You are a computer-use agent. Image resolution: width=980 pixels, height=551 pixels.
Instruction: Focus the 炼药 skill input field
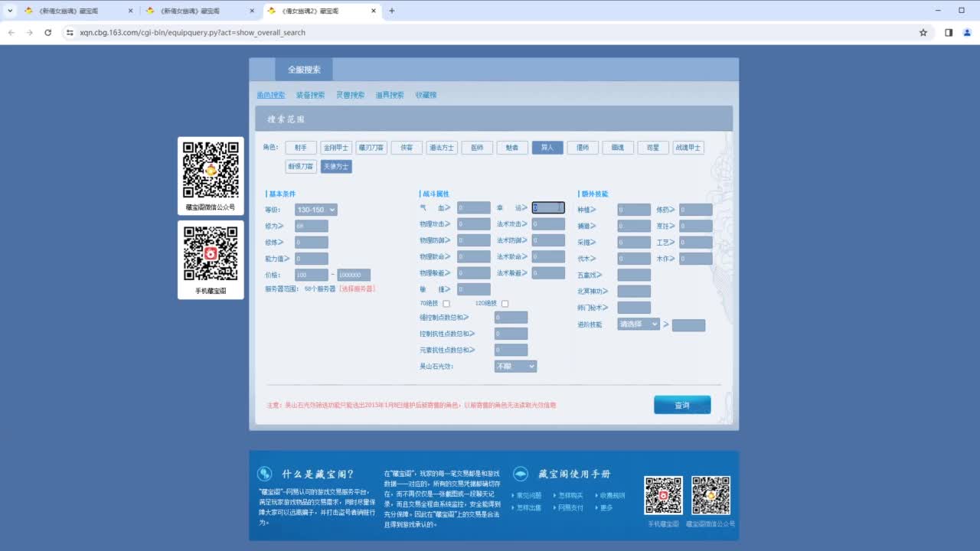click(x=696, y=210)
